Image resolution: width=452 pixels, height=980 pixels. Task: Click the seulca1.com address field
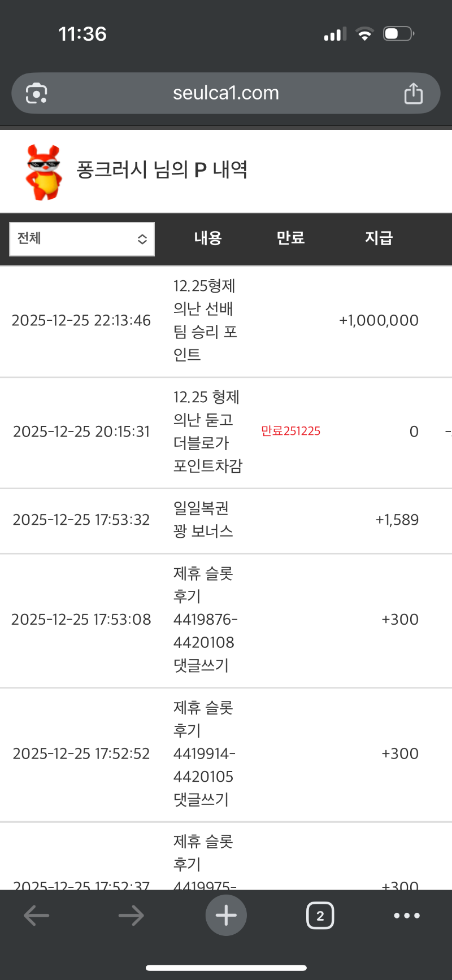point(226,93)
